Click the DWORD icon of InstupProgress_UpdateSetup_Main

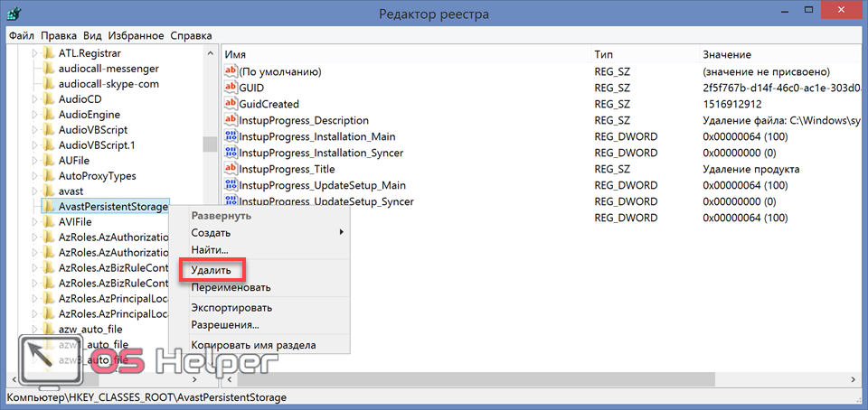(x=231, y=184)
